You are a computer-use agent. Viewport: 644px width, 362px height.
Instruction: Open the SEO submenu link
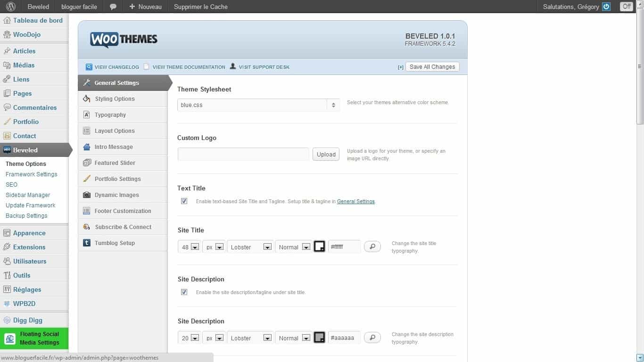click(x=11, y=184)
